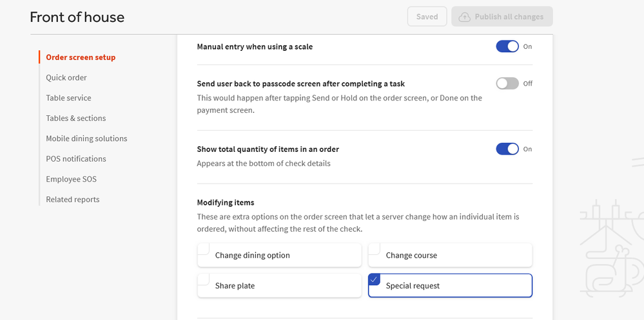
Task: Go to Quick order in sidebar
Action: tap(66, 78)
